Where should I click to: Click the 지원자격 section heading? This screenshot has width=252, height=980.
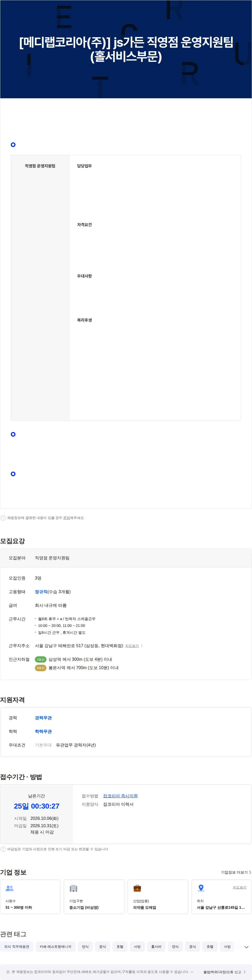point(13,700)
